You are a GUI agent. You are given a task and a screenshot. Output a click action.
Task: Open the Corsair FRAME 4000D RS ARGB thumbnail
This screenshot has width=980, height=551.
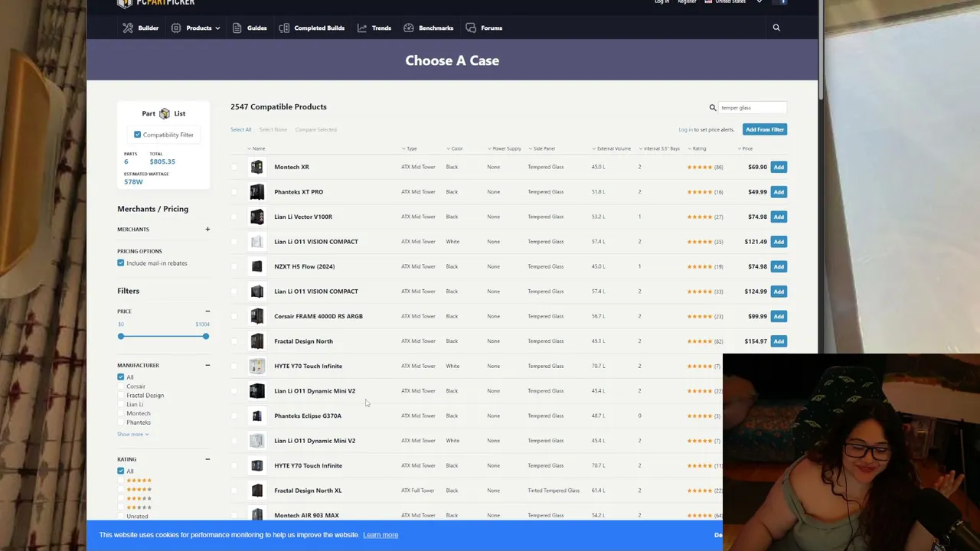[x=256, y=316]
